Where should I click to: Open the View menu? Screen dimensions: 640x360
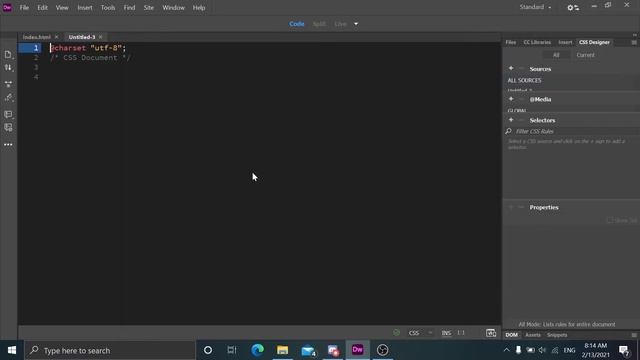coord(62,8)
